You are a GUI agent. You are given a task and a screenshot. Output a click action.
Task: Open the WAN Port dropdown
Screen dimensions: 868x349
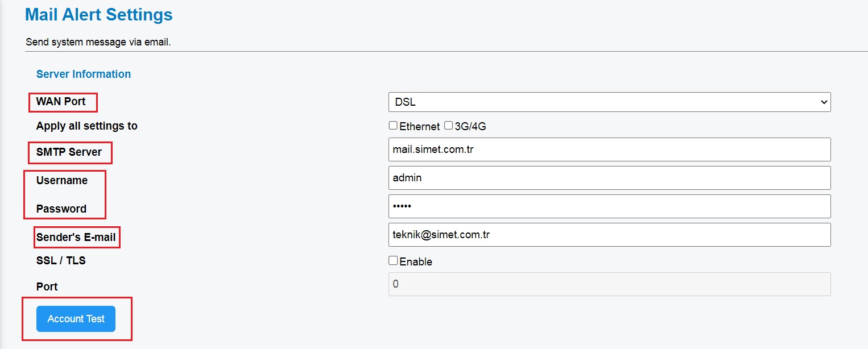[609, 102]
